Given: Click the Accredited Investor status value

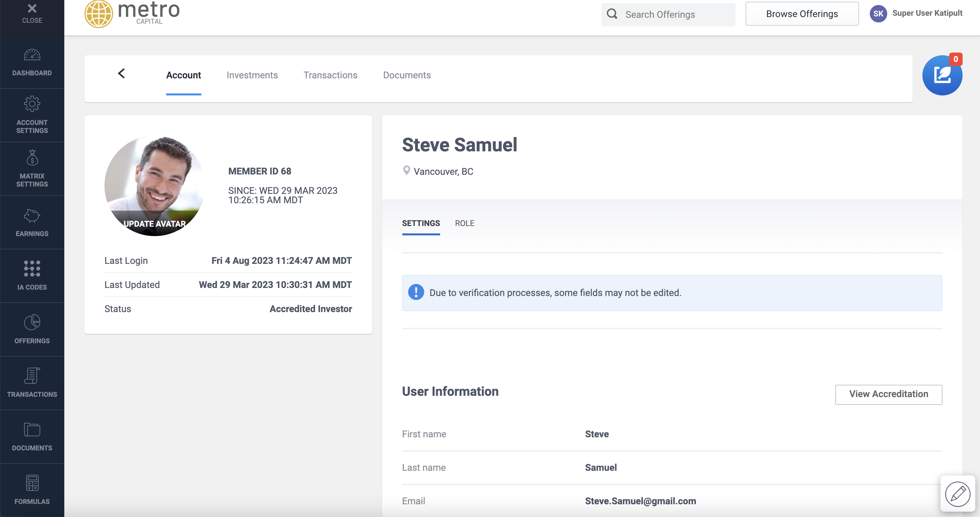Looking at the screenshot, I should [x=310, y=308].
